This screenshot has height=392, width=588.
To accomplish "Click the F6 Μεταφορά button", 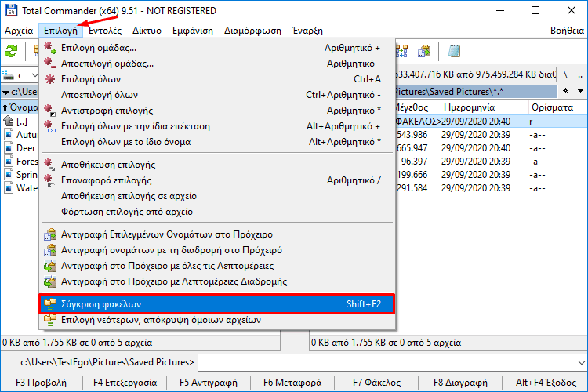I will click(292, 383).
